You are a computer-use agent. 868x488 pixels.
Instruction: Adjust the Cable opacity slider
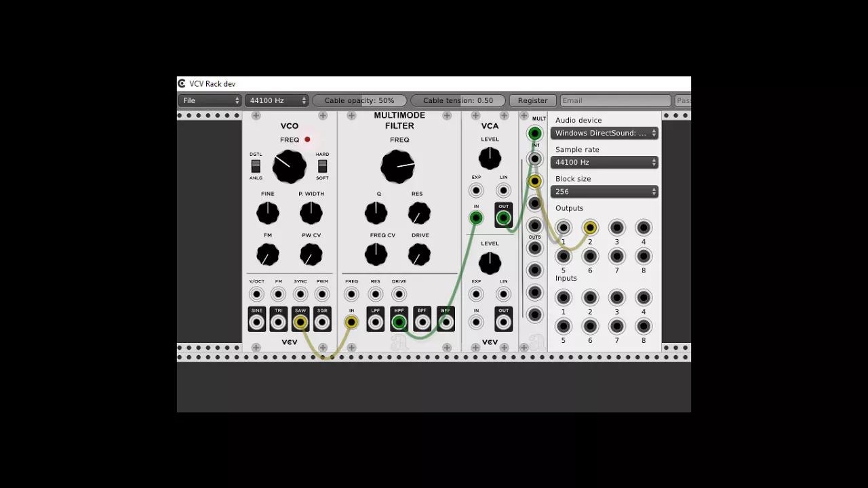click(359, 100)
